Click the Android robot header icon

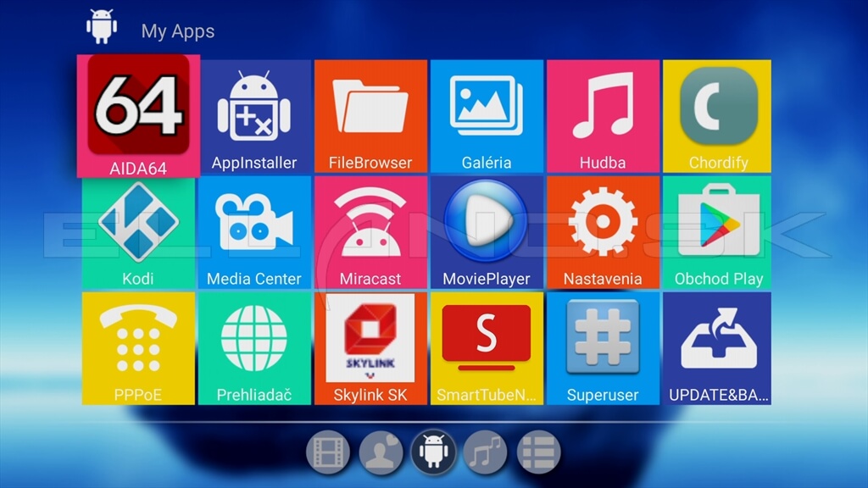102,26
